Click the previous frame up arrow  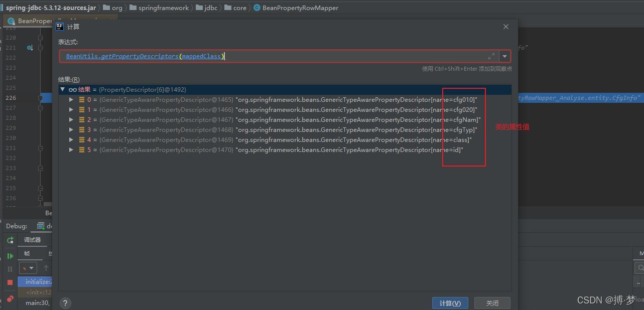coord(46,268)
